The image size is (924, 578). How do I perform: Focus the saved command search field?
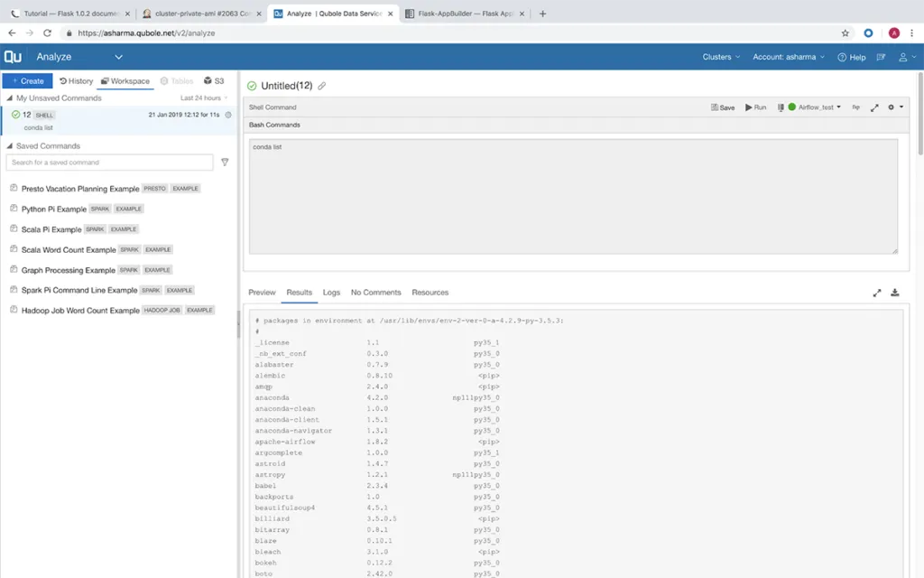(109, 163)
